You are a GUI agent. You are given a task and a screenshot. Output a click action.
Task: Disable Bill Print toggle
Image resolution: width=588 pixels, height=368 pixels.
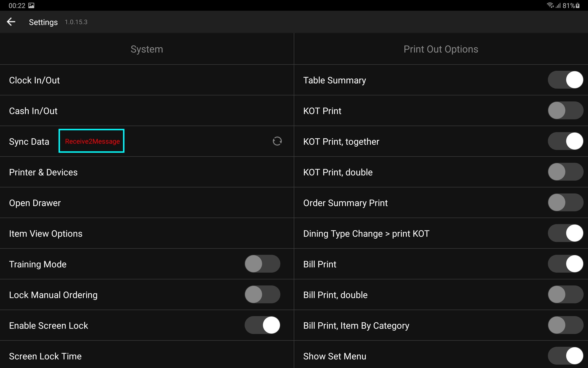point(565,264)
